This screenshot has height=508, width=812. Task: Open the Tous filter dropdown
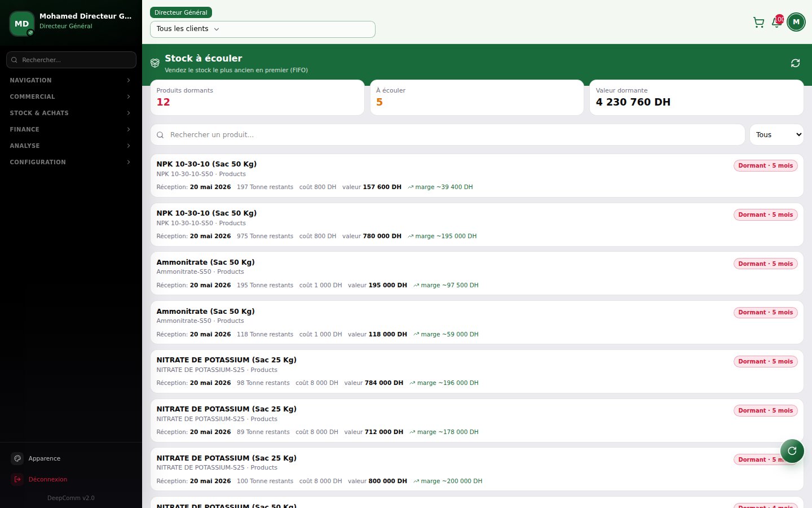(x=776, y=135)
